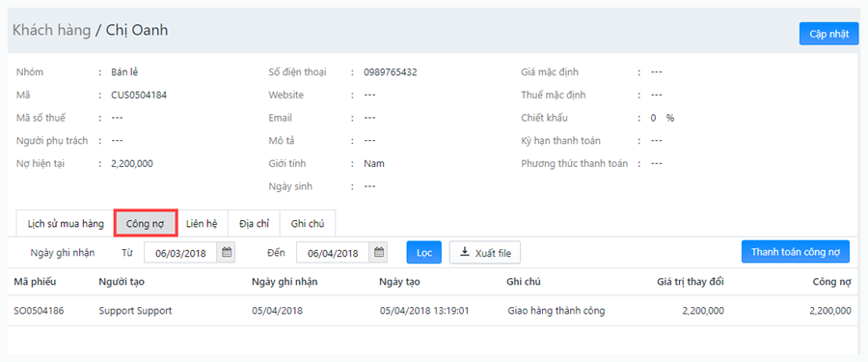Image resolution: width=868 pixels, height=362 pixels.
Task: Open the Lịch sử mua hàng tab
Action: [66, 224]
